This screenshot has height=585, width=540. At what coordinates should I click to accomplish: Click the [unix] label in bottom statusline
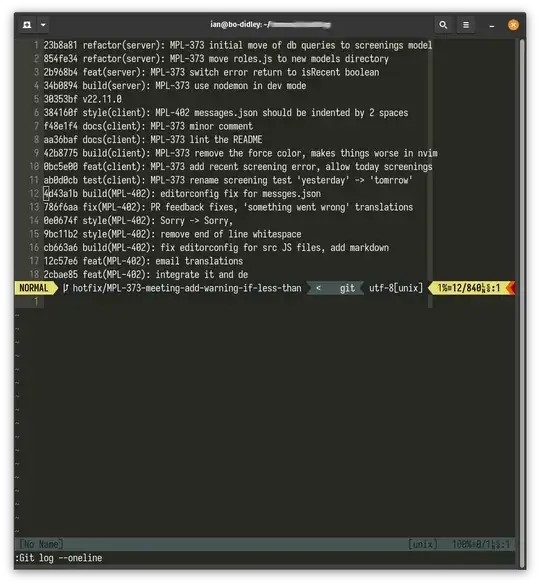pos(423,544)
